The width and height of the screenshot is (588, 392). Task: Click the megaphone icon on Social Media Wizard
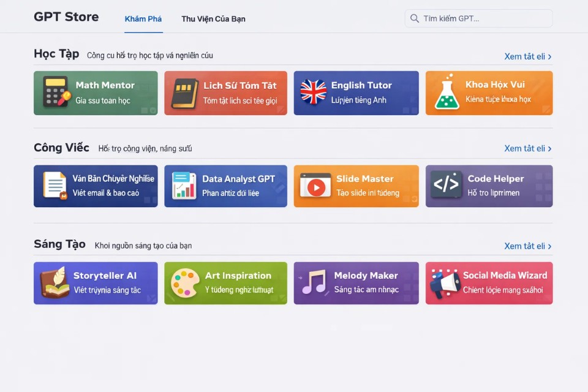point(445,283)
